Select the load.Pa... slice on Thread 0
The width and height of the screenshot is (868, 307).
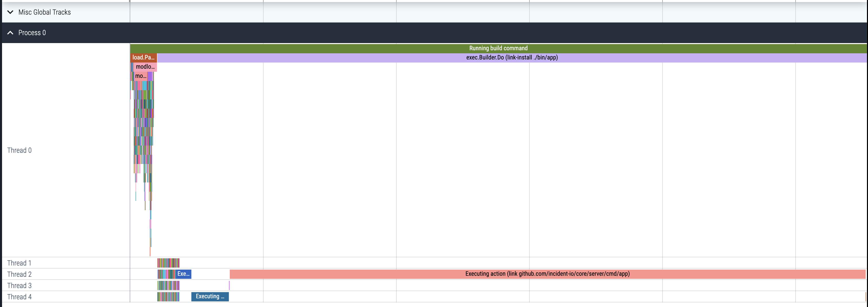(144, 58)
